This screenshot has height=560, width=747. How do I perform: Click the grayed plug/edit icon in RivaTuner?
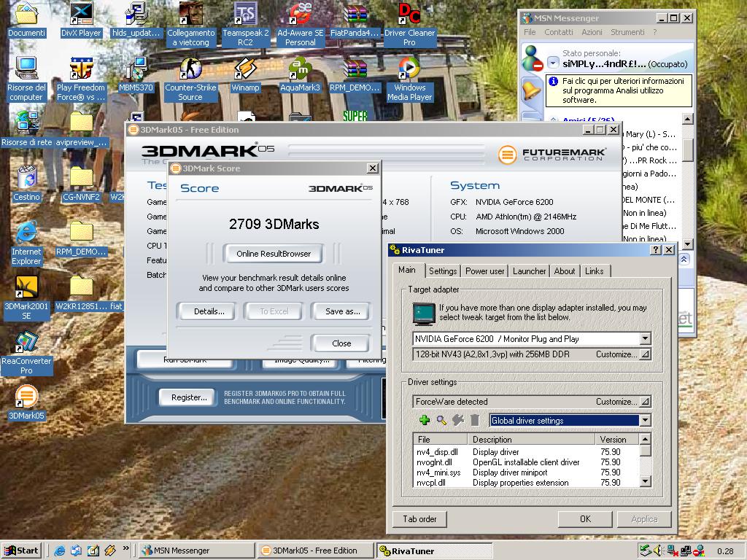(x=458, y=420)
